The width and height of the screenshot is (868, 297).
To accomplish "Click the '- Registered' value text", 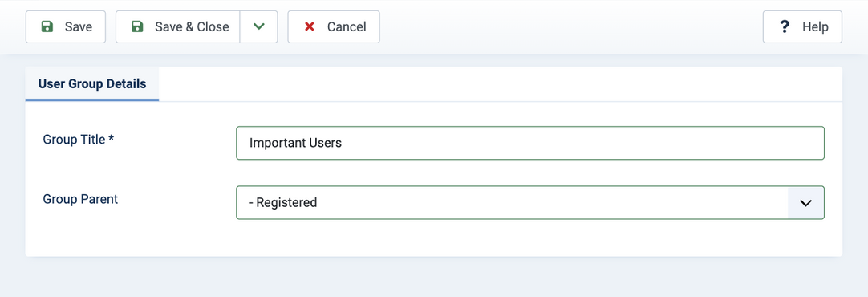I will click(x=283, y=203).
